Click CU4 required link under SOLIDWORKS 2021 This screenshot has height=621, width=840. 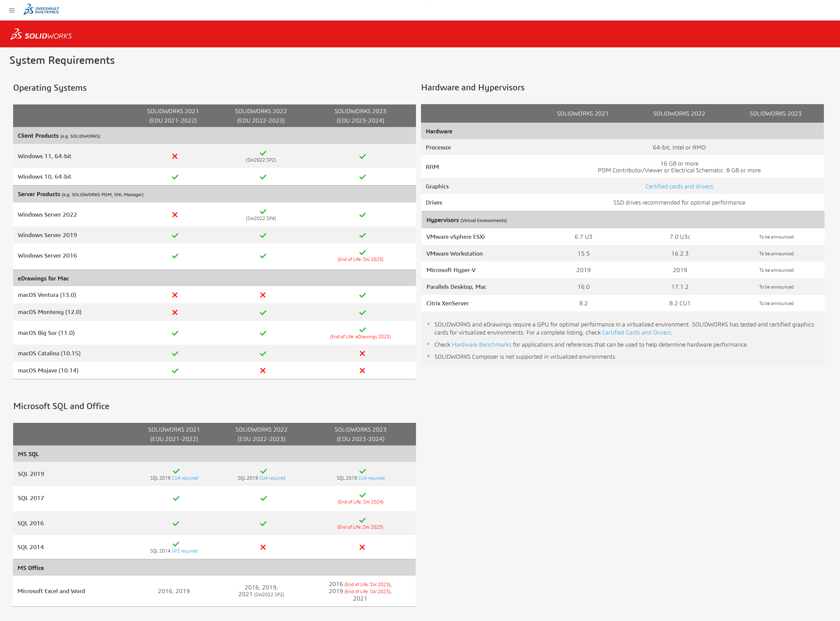(x=184, y=478)
